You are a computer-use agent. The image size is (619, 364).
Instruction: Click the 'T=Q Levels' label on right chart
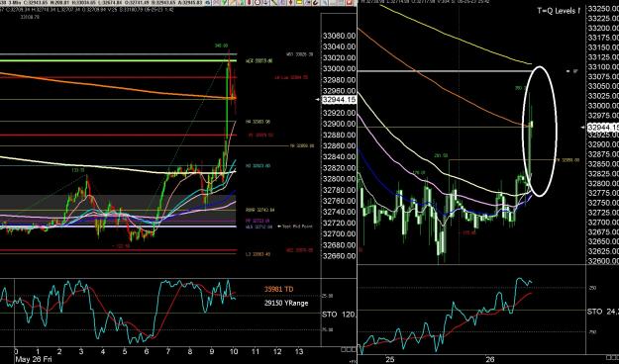point(559,11)
